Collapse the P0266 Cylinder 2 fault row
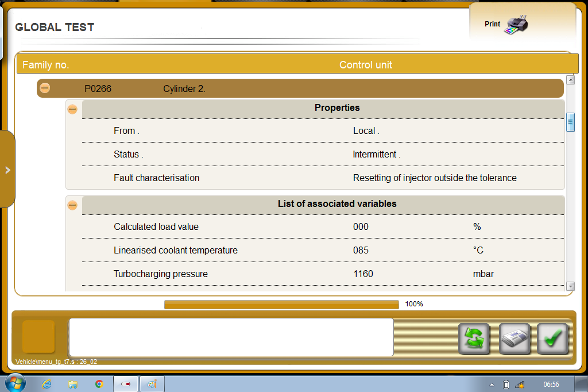 point(45,88)
